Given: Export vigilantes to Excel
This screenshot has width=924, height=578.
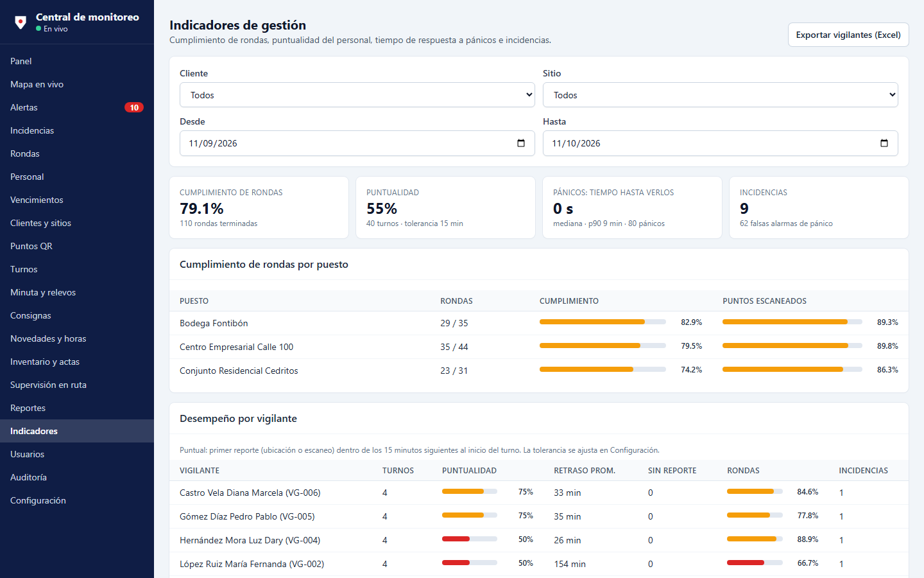Looking at the screenshot, I should (x=848, y=35).
